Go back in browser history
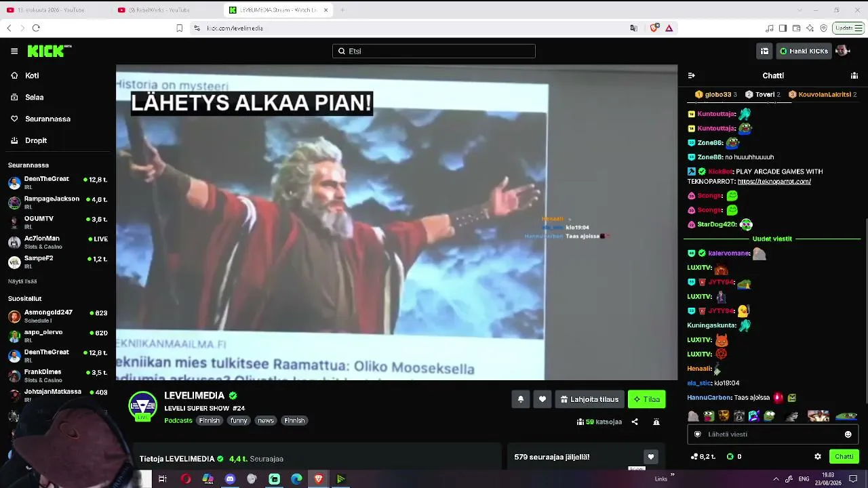This screenshot has height=488, width=868. [9, 28]
